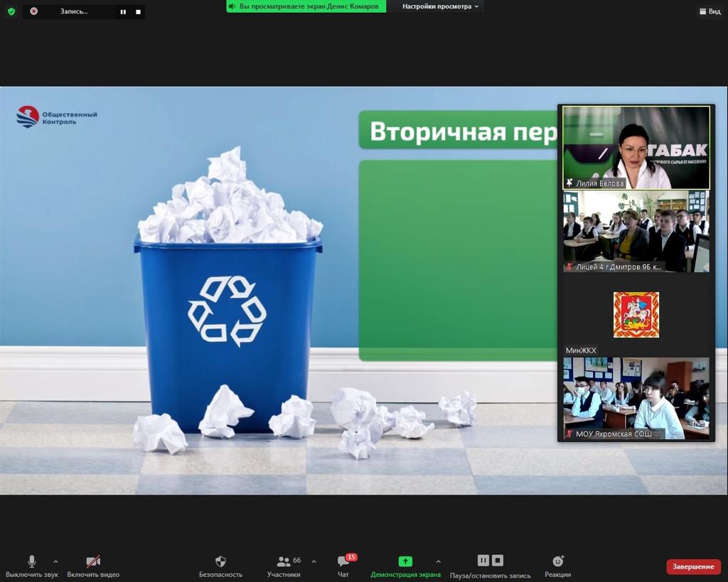Select Лилия Белова's video thumbnail

tap(636, 147)
